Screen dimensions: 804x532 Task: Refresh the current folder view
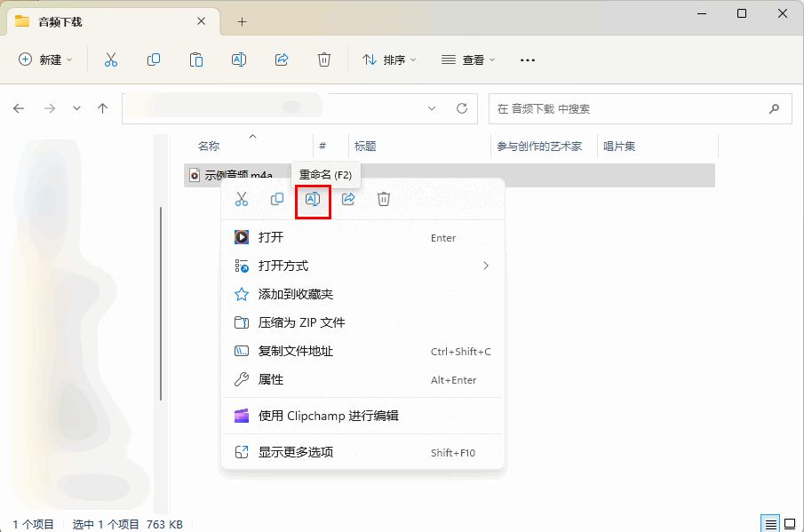click(x=462, y=108)
